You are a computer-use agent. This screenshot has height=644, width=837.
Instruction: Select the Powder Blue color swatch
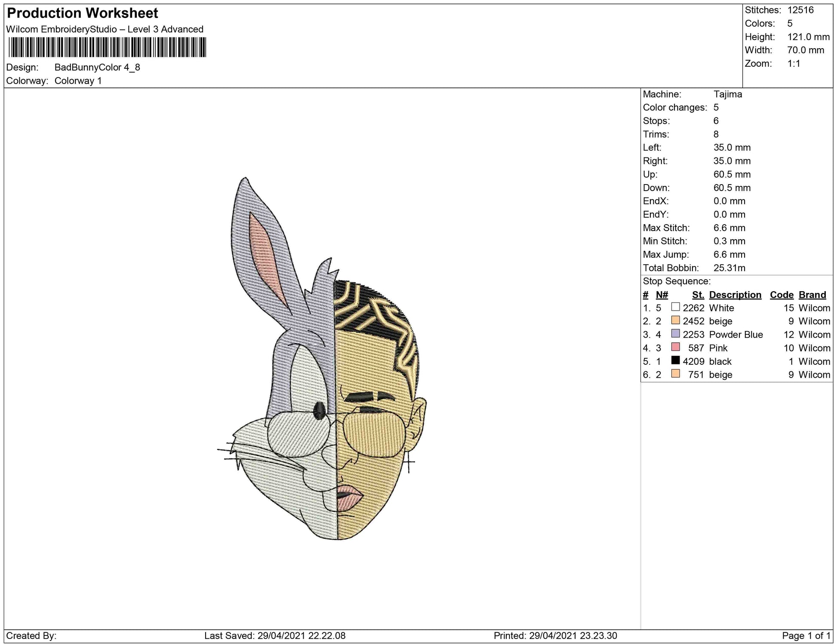[675, 334]
